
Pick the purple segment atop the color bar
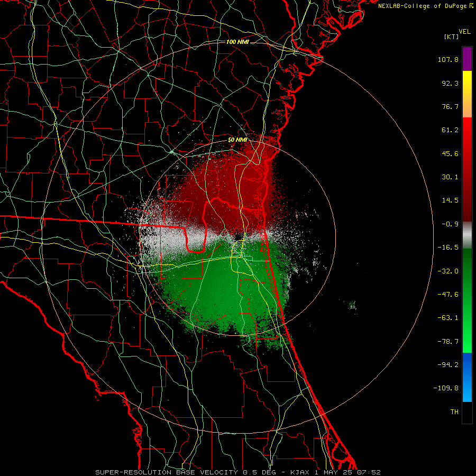click(467, 59)
